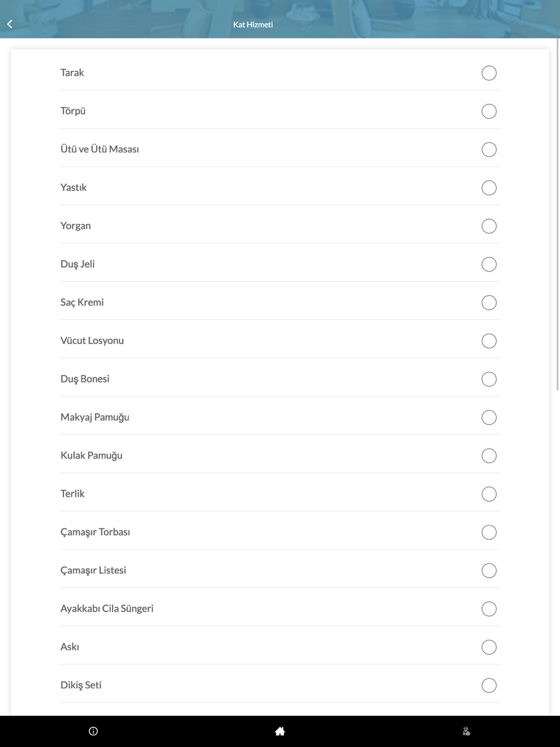Select the Ayakkabı Cila Süngeri radio button

click(x=489, y=609)
